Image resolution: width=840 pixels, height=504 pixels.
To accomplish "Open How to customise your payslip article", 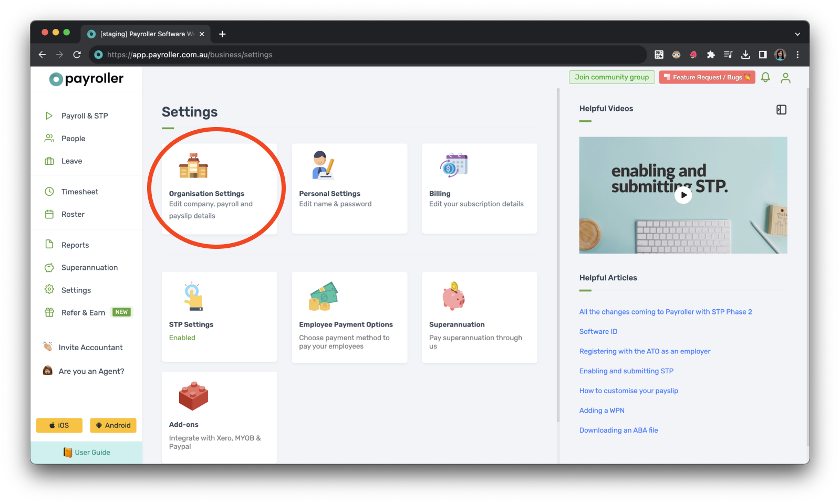I will 629,391.
